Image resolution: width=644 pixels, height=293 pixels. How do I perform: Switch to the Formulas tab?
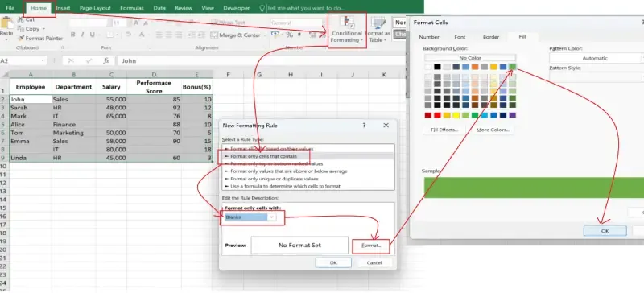132,8
